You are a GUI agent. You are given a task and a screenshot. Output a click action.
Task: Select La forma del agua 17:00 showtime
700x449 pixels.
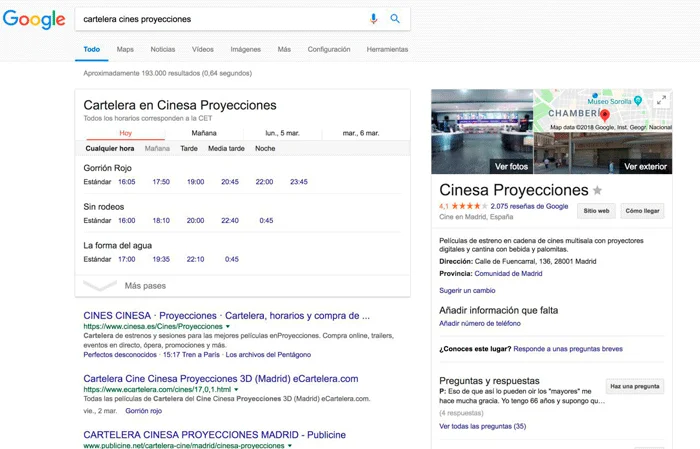coord(127,259)
